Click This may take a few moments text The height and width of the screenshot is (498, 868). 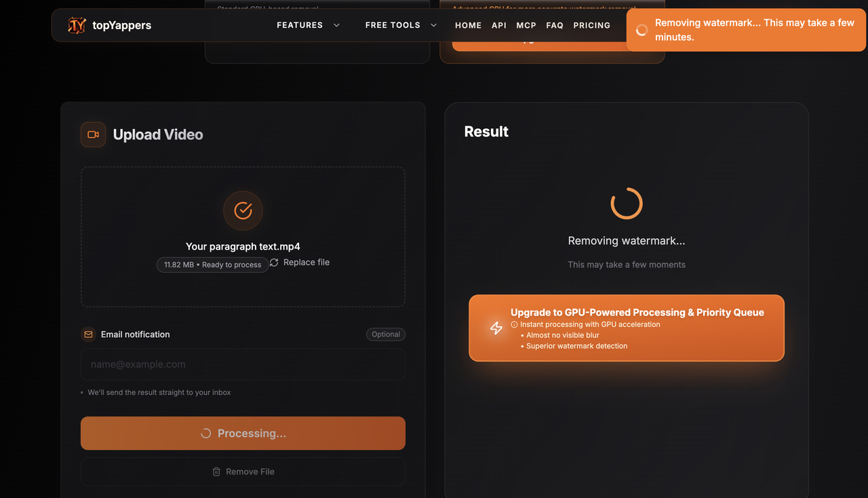tap(627, 265)
